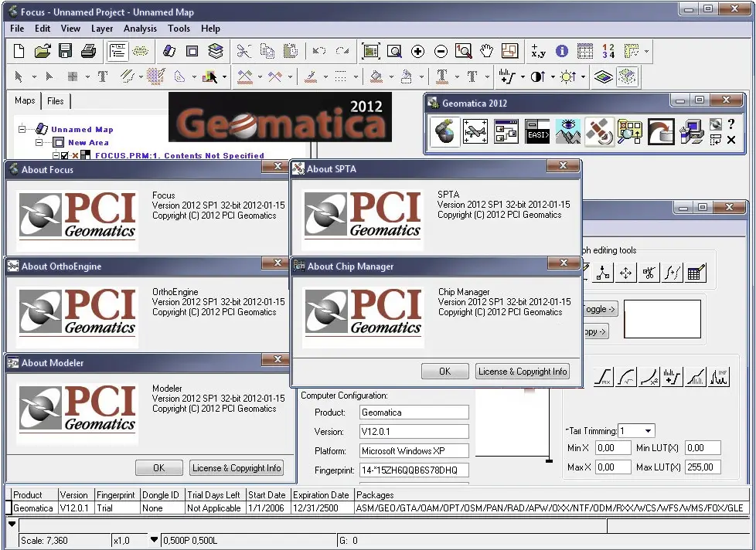
Task: Click the Platform field Microsoft Windows XP
Action: pyautogui.click(x=414, y=451)
